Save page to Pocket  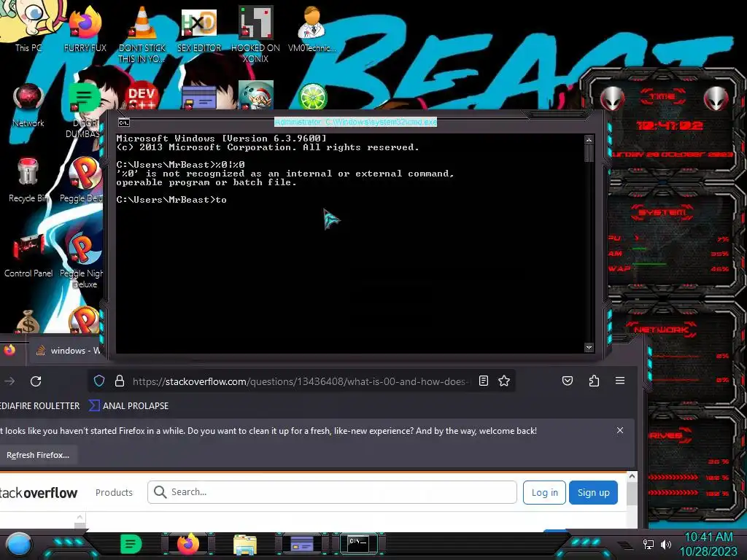tap(568, 381)
